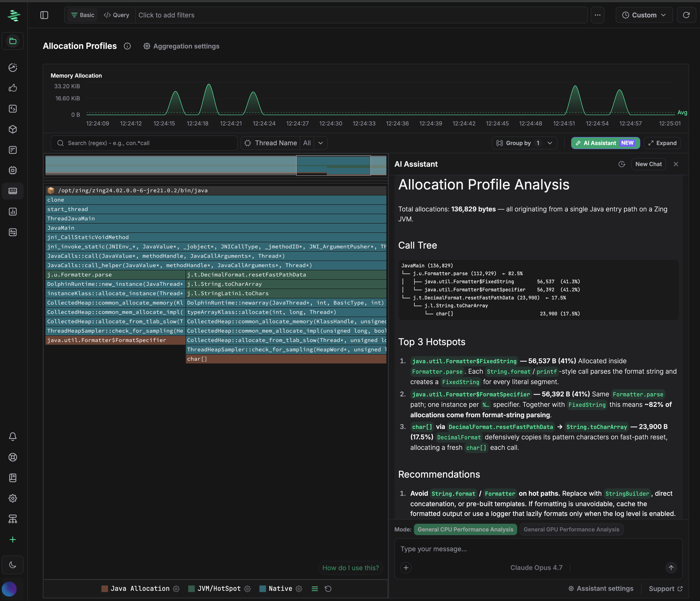The height and width of the screenshot is (601, 700).
Task: Click the Claude Opus 4.7 model label
Action: 536,568
